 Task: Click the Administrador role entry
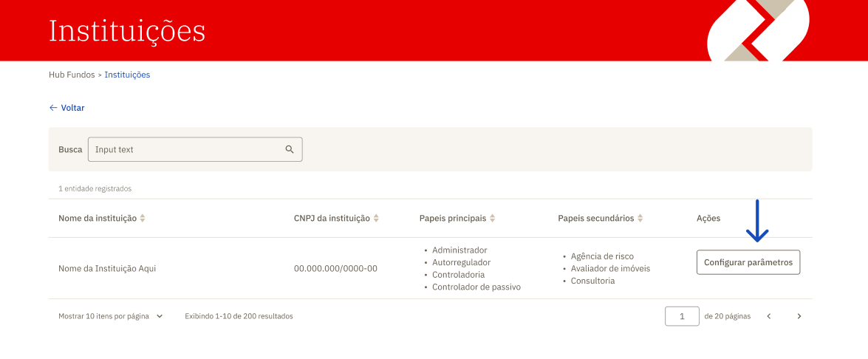coord(459,250)
